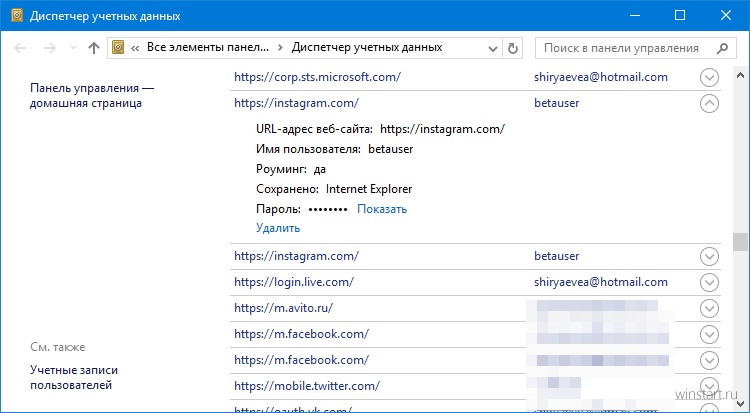Maximize the Credential Manager window
This screenshot has height=413, width=750.
680,15
